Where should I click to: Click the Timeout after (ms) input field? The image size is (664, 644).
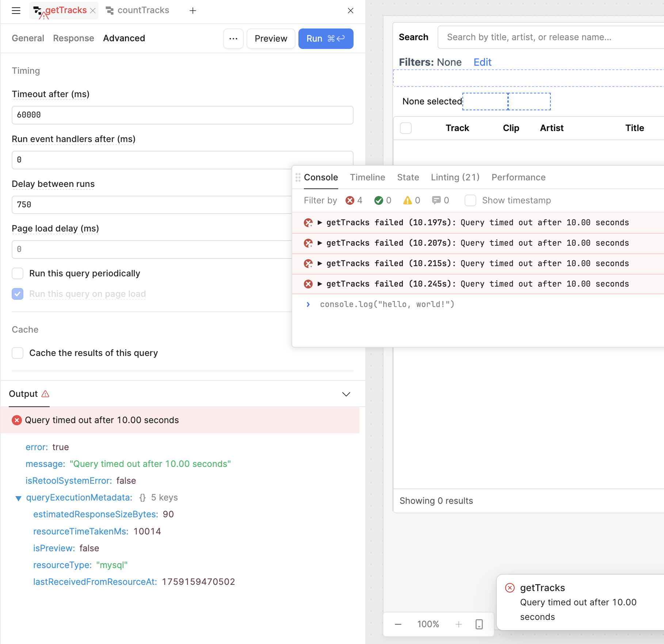coord(182,115)
